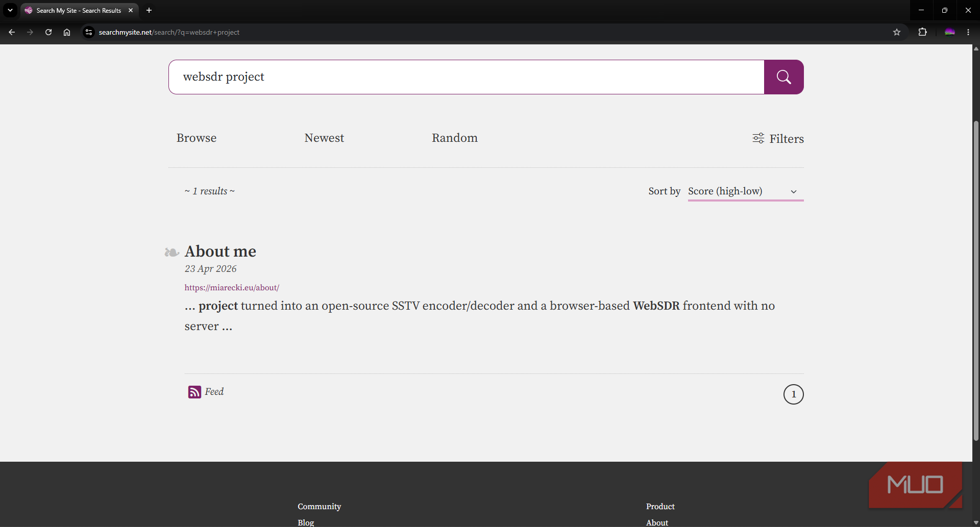Click the 'Community' footer heading
The height and width of the screenshot is (527, 980).
(x=320, y=507)
